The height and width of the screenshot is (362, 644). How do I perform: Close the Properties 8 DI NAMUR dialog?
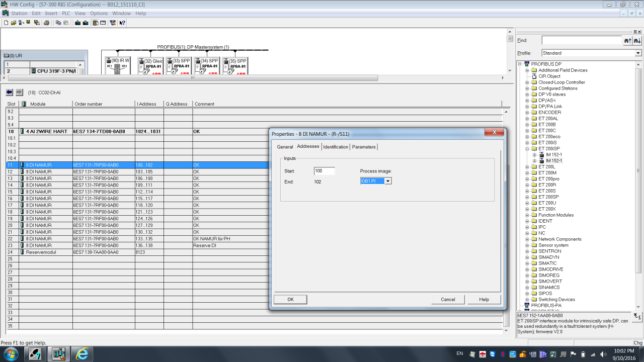pos(494,132)
